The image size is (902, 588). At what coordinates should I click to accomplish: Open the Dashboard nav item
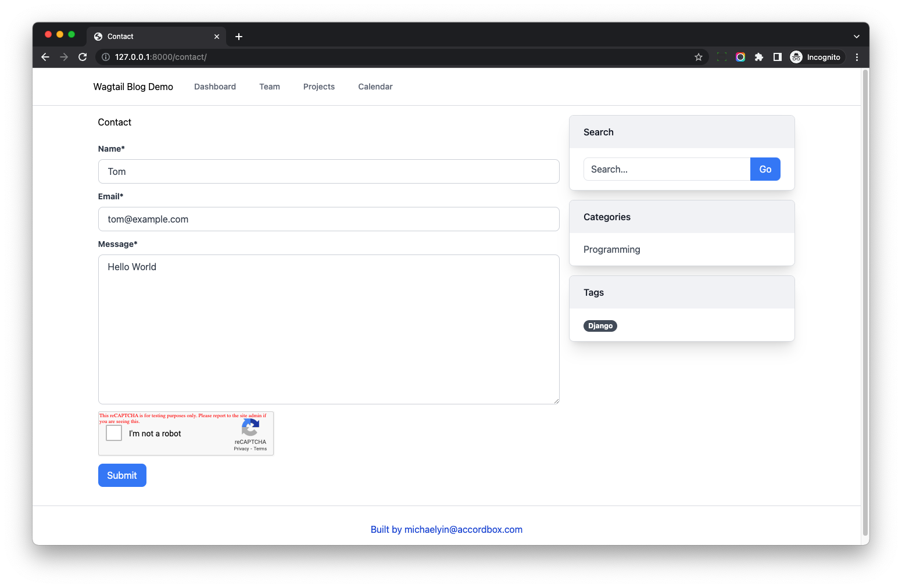point(215,87)
